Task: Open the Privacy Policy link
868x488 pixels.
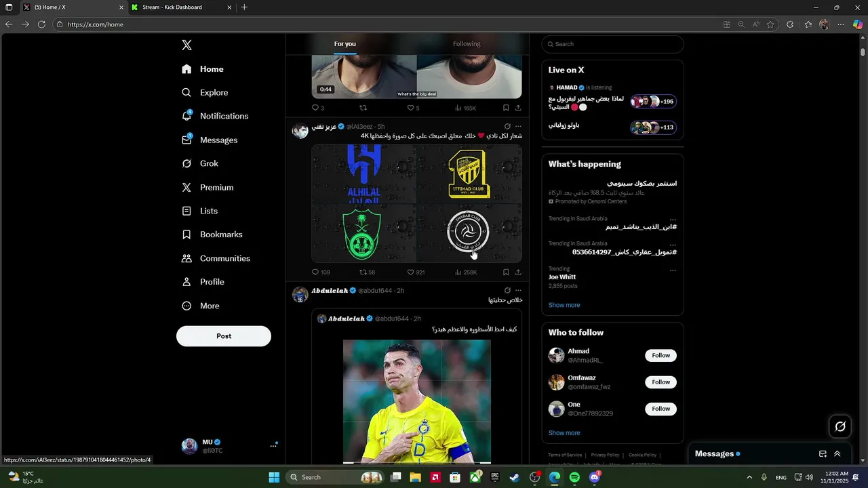Action: (605, 455)
